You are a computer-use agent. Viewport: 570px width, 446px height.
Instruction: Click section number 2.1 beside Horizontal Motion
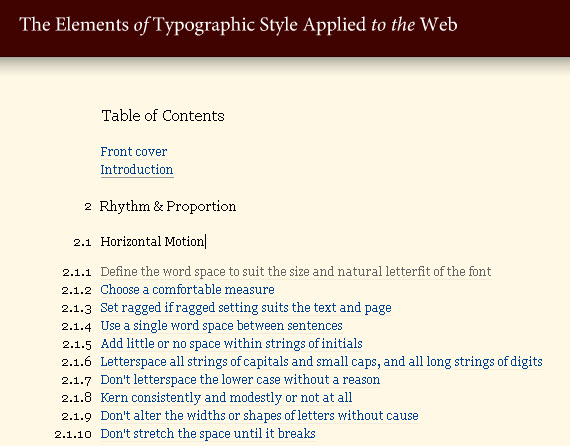click(x=82, y=242)
